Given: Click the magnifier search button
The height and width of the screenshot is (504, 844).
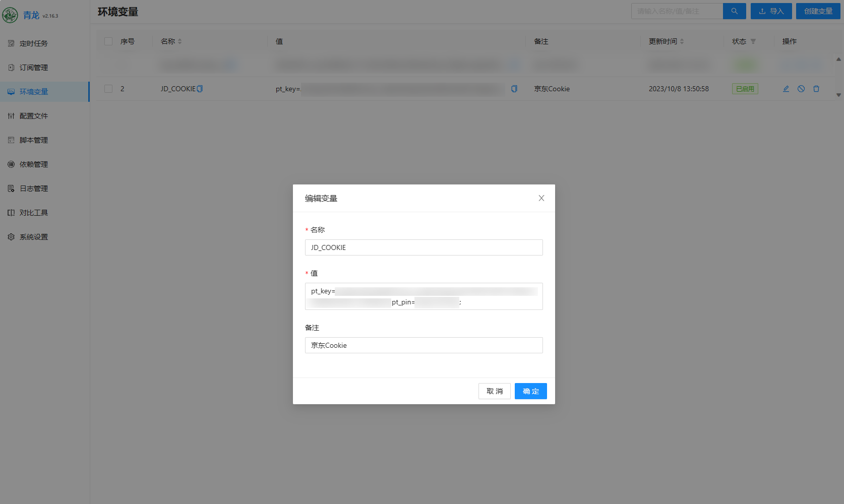Looking at the screenshot, I should click(x=734, y=11).
